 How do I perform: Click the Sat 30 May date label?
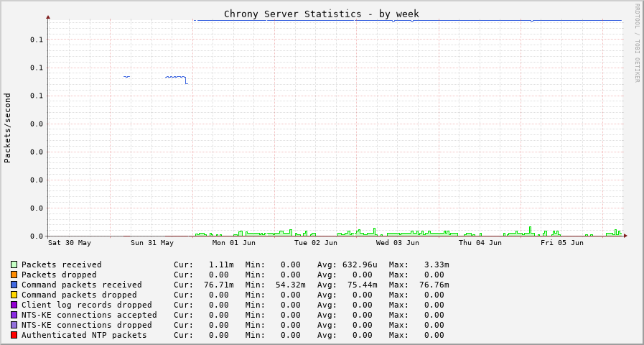pyautogui.click(x=70, y=243)
